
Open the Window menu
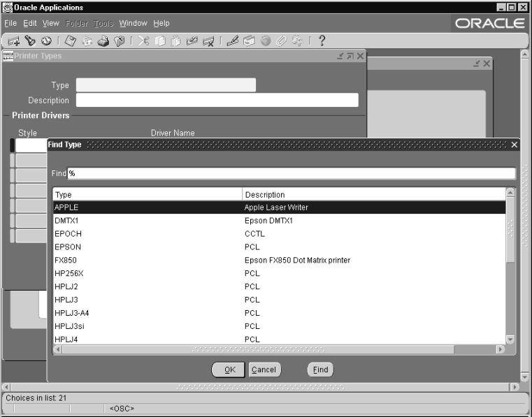pyautogui.click(x=133, y=23)
